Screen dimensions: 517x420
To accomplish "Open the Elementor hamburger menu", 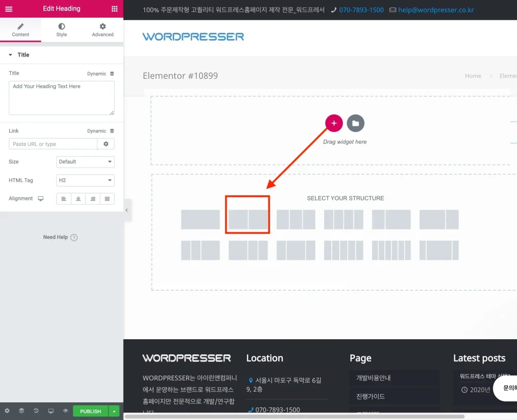I will (x=9, y=9).
